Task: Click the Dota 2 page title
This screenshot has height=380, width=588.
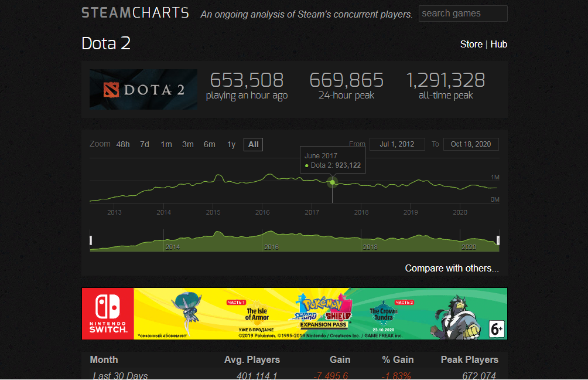Action: [x=106, y=43]
